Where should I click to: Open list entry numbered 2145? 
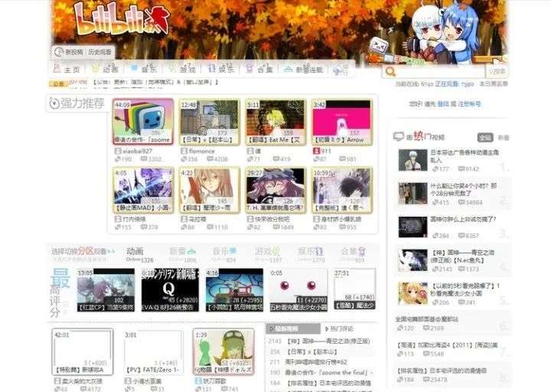319,341
